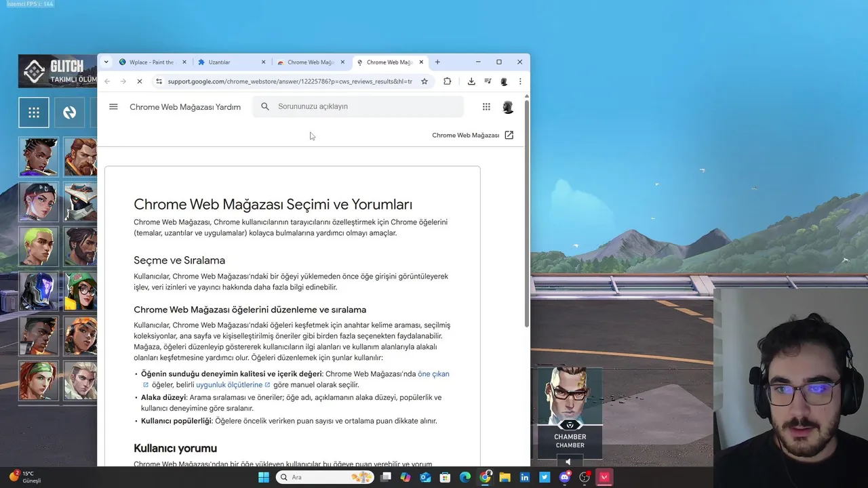The image size is (868, 488).
Task: Click the Chrome Web Mağazası Seçimi ve Yorumları title
Action: [x=273, y=204]
